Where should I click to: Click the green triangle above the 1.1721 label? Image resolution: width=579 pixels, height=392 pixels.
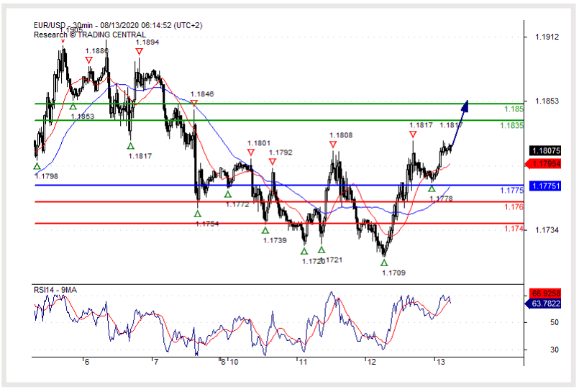click(x=322, y=250)
